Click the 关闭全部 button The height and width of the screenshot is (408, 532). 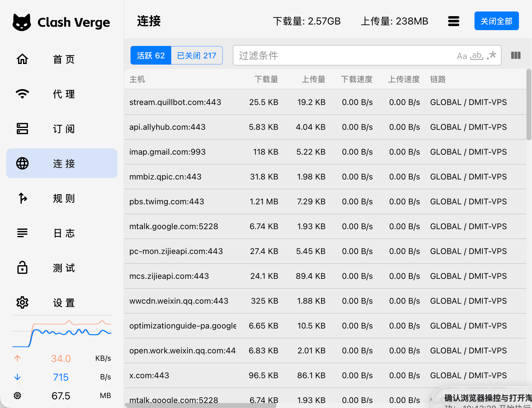pos(497,21)
